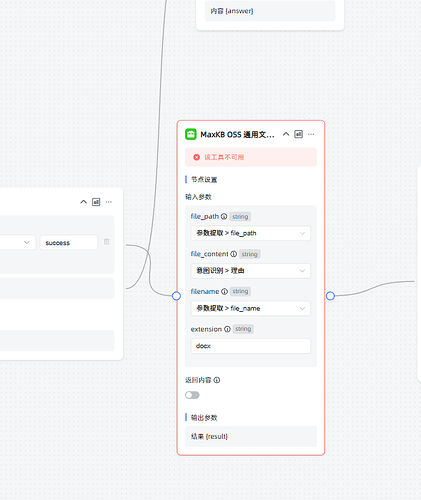
Task: Click the 输出参数 section heading
Action: [x=204, y=418]
